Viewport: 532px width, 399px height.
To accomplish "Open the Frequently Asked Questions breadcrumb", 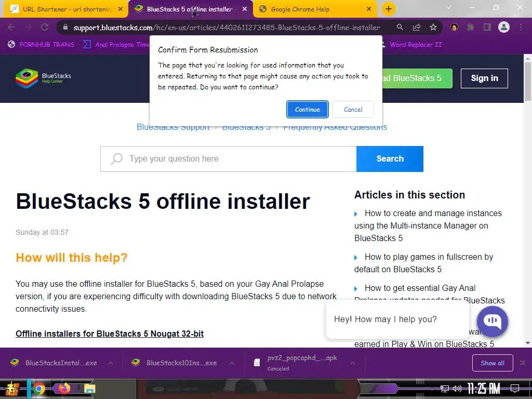I will pos(335,128).
